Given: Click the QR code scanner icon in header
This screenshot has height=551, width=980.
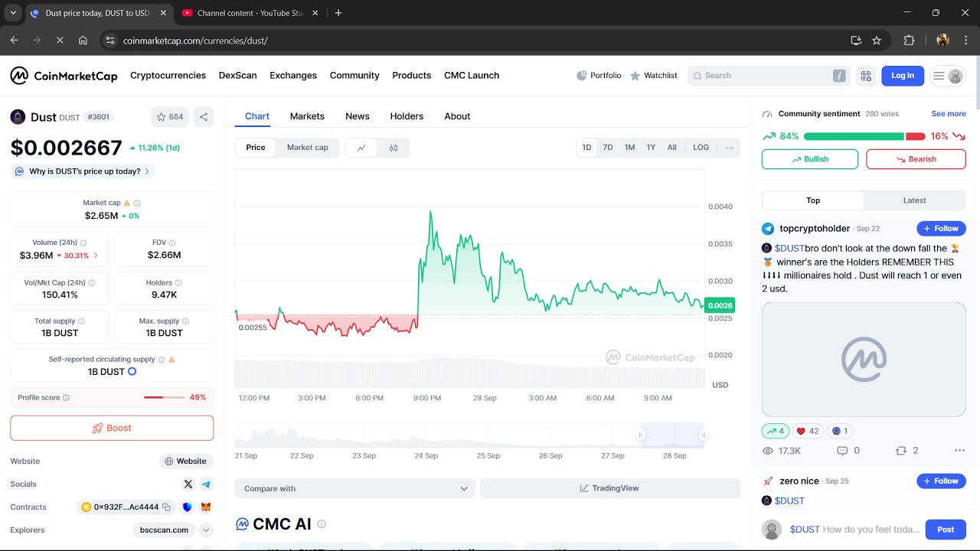Looking at the screenshot, I should pyautogui.click(x=866, y=76).
